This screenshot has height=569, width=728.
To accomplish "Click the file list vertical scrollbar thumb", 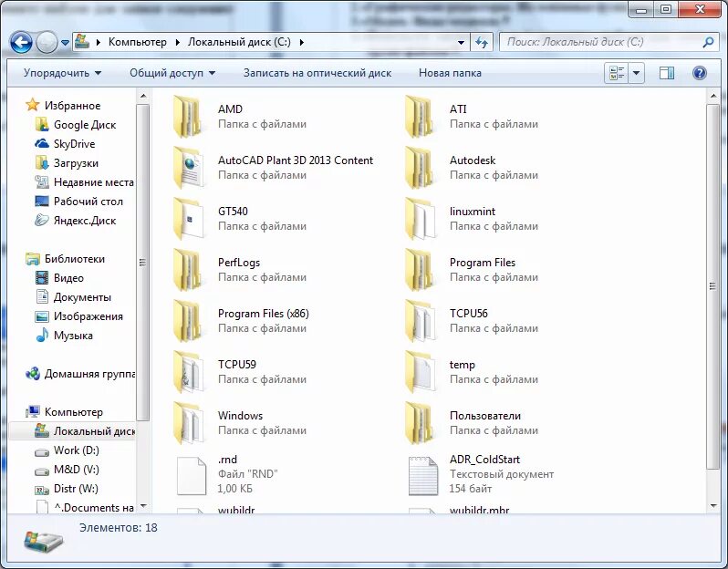I will [713, 286].
